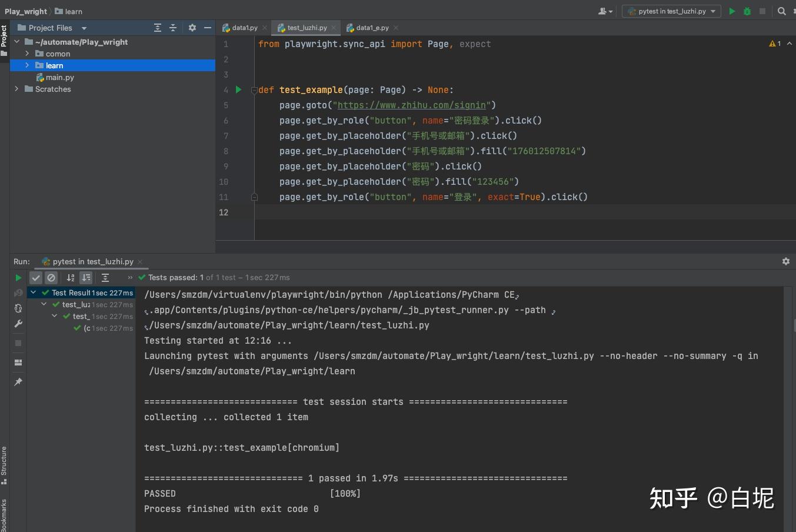
Task: Toggle Sort by Duration in test results
Action: click(86, 278)
